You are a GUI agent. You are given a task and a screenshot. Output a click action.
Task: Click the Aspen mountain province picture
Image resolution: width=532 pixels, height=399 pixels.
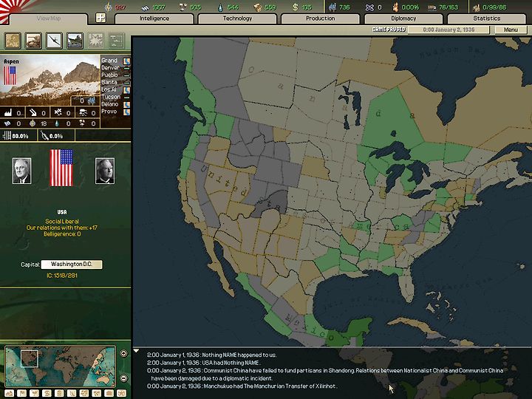(50, 80)
